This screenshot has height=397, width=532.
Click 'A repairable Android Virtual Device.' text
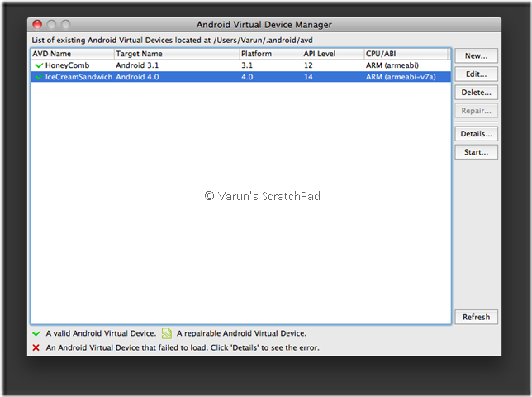pyautogui.click(x=241, y=333)
